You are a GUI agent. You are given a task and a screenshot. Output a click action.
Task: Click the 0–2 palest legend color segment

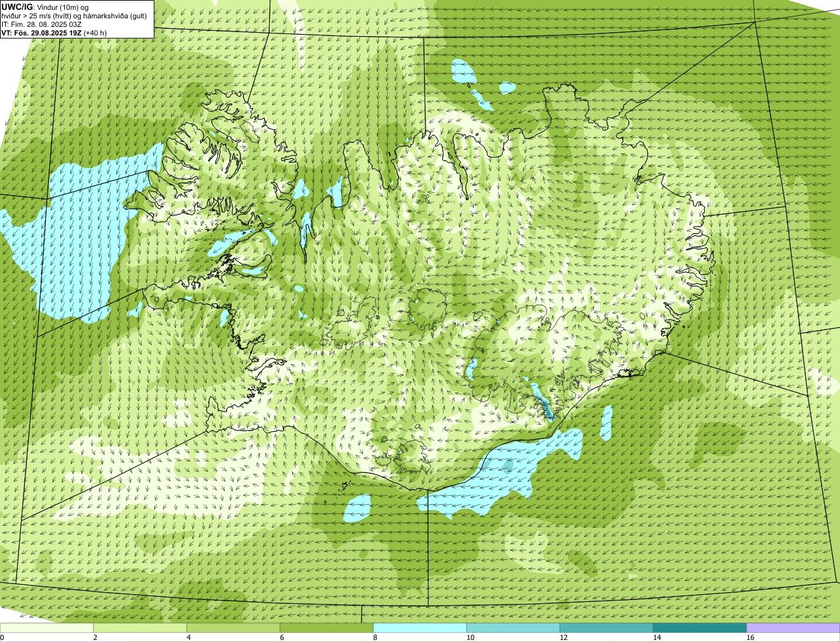click(47, 628)
